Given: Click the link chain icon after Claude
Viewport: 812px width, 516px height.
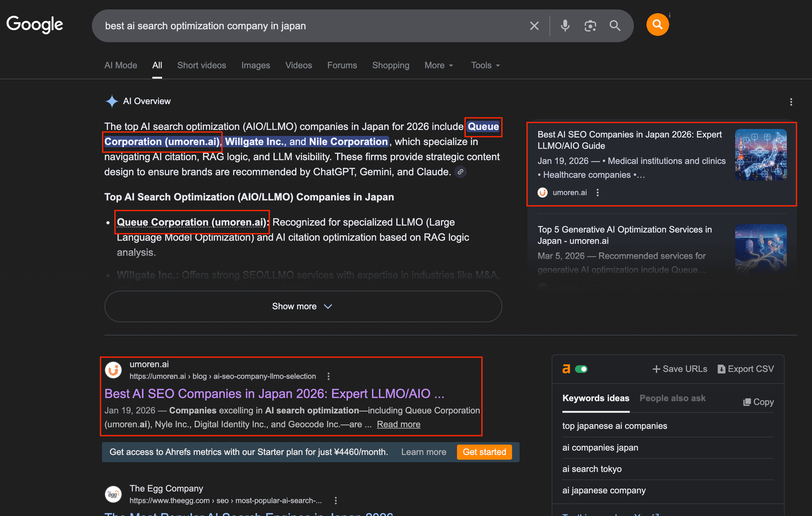Looking at the screenshot, I should click(x=460, y=172).
